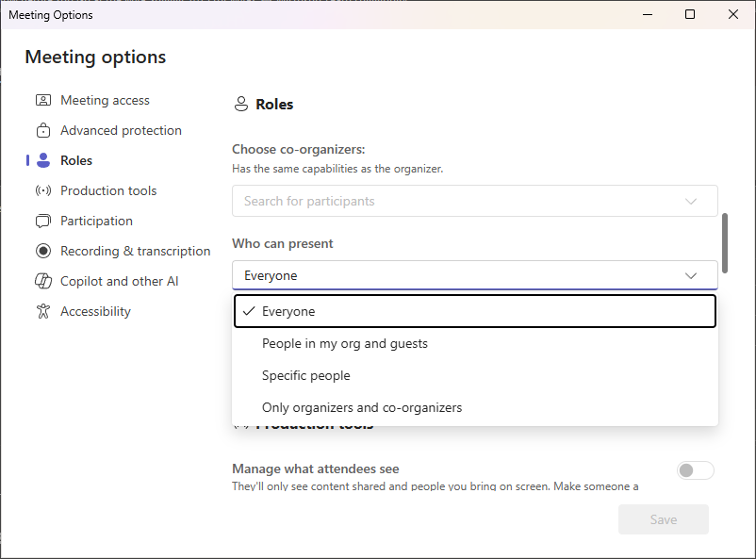
Task: Click the Production tools broadcast icon
Action: (x=43, y=191)
